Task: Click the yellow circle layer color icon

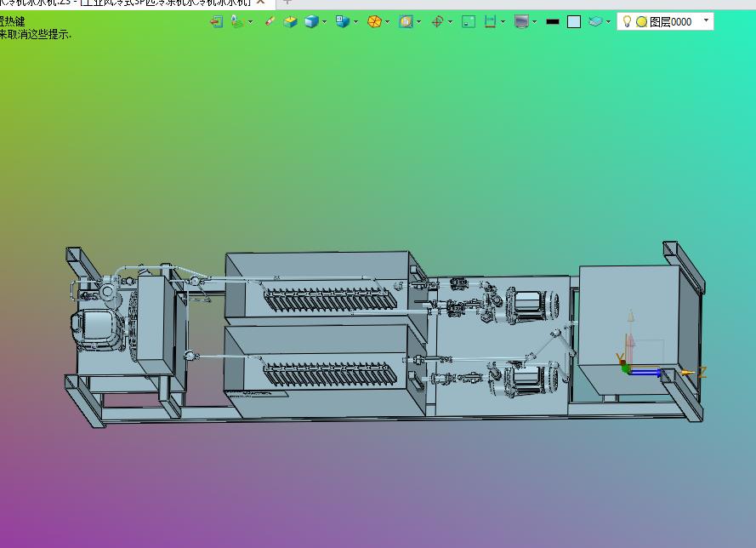Action: click(x=641, y=22)
